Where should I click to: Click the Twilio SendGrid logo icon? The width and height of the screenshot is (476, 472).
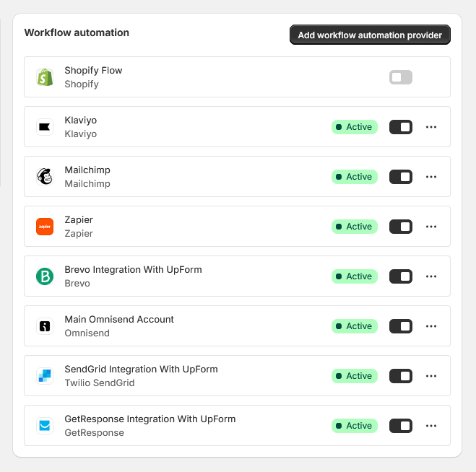coord(45,376)
